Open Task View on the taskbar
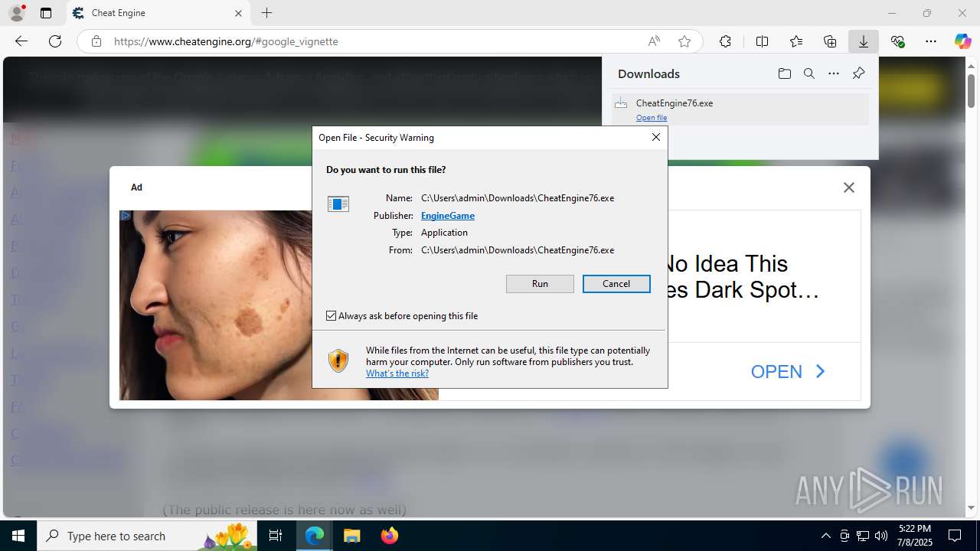Image resolution: width=980 pixels, height=551 pixels. click(x=276, y=536)
